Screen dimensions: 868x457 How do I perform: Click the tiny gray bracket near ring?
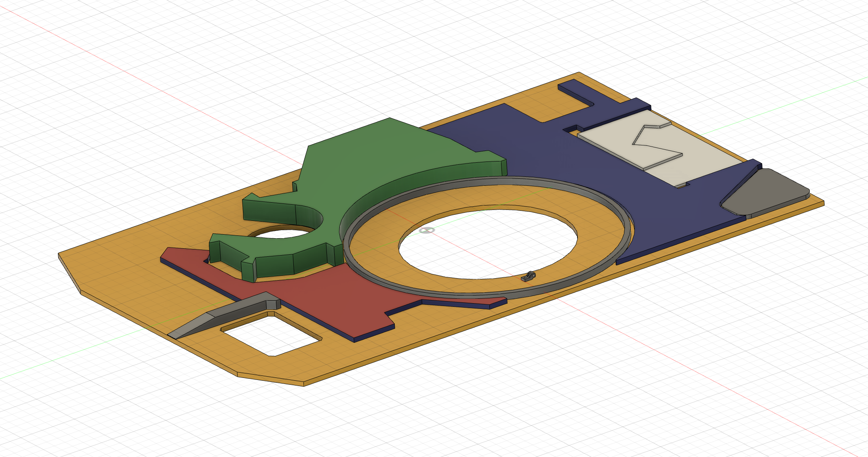[528, 277]
